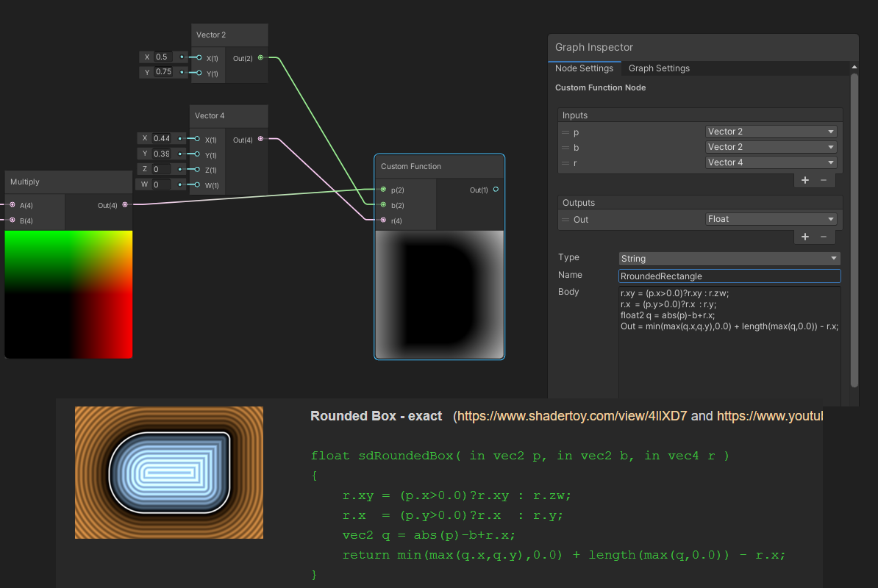Open type dropdown for input r
Image resolution: width=878 pixels, height=588 pixels.
pyautogui.click(x=771, y=162)
